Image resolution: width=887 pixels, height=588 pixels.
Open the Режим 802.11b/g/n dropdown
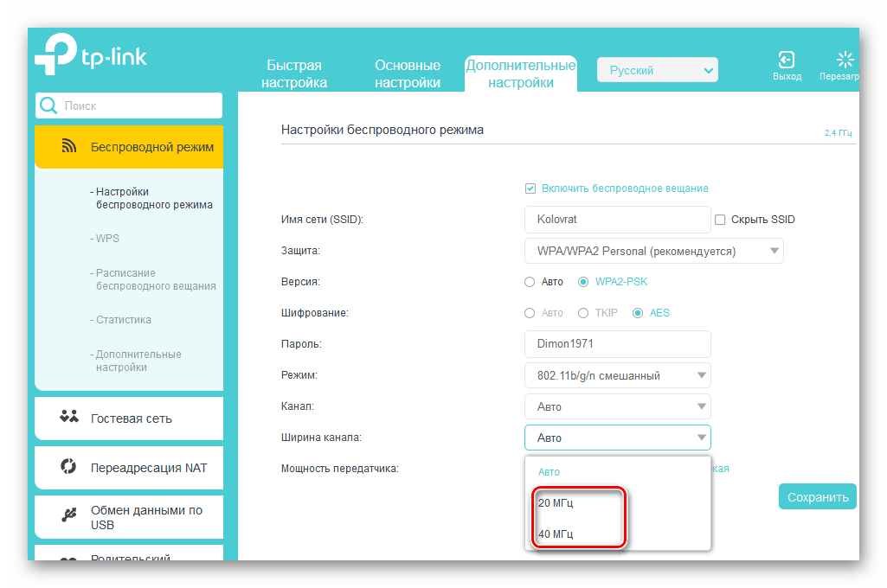(x=618, y=375)
